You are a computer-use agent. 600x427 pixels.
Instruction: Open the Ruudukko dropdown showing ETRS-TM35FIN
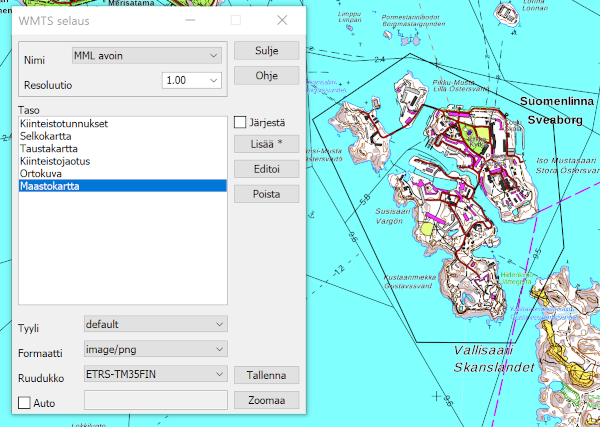155,374
